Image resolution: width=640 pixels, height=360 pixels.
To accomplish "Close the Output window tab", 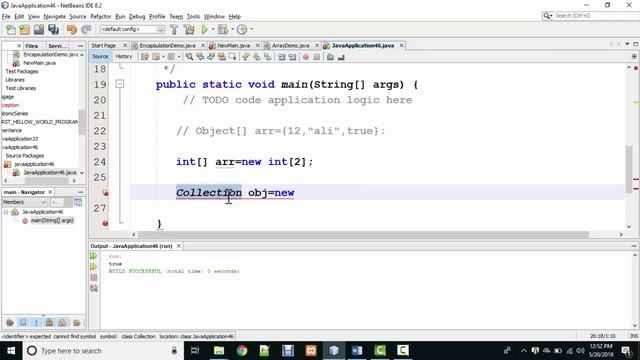I will (x=178, y=246).
